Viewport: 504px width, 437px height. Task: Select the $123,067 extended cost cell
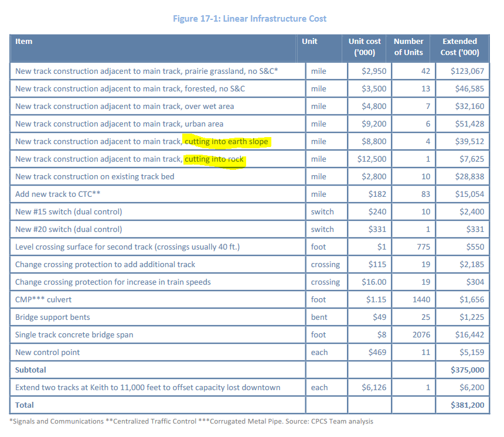tap(467, 71)
